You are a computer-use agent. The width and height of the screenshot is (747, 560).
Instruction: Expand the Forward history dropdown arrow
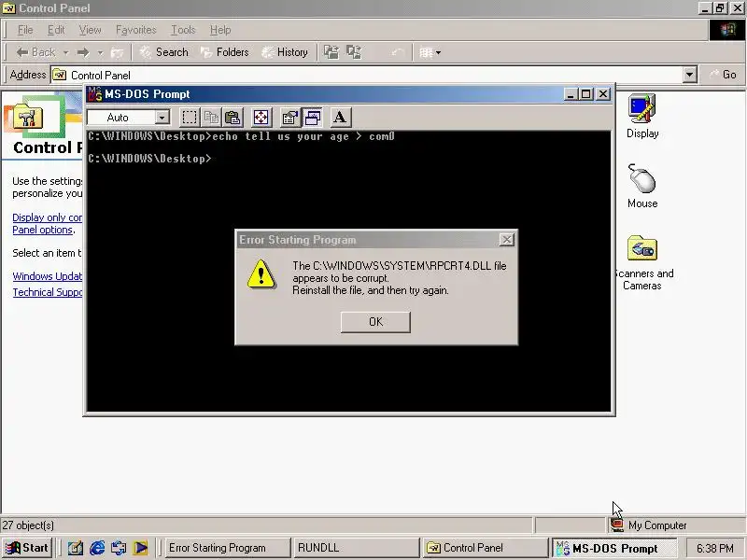point(100,52)
